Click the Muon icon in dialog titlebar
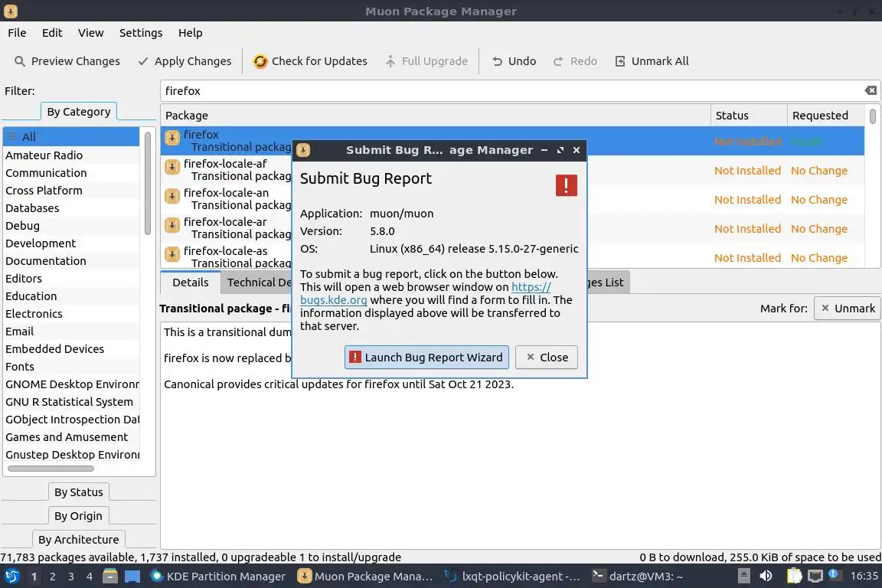882x588 pixels. [303, 150]
